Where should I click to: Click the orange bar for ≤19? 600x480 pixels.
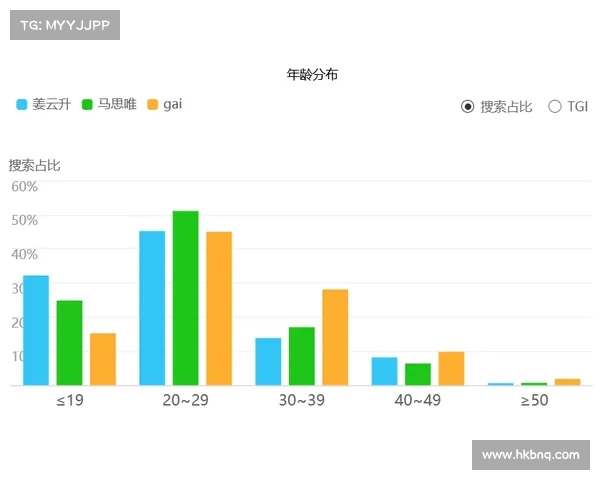click(103, 359)
